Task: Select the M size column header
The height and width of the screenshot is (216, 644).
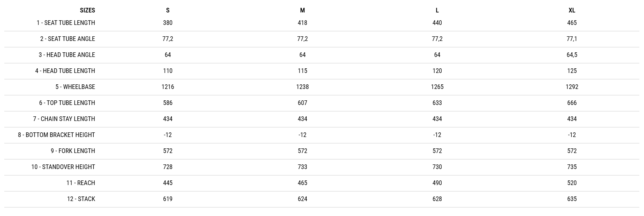Action: click(x=302, y=10)
